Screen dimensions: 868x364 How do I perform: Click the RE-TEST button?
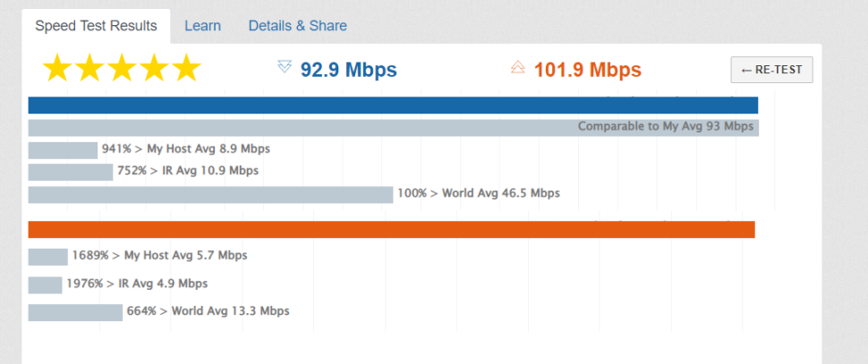point(771,70)
